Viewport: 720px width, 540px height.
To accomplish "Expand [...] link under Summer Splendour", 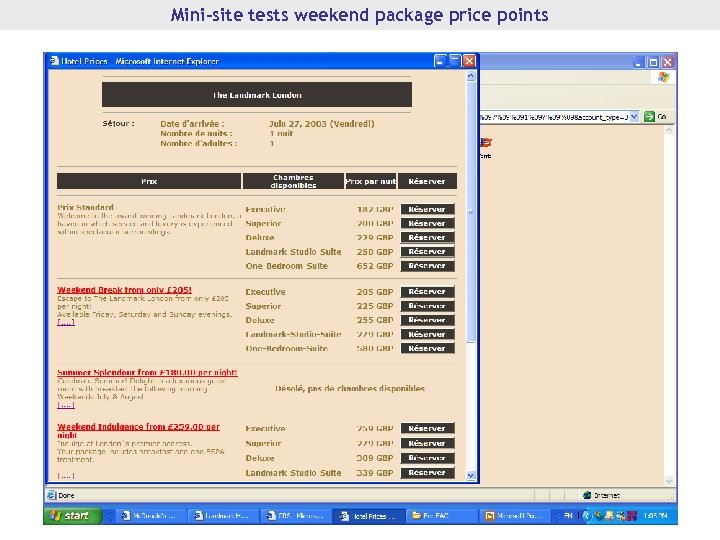I will [x=66, y=405].
